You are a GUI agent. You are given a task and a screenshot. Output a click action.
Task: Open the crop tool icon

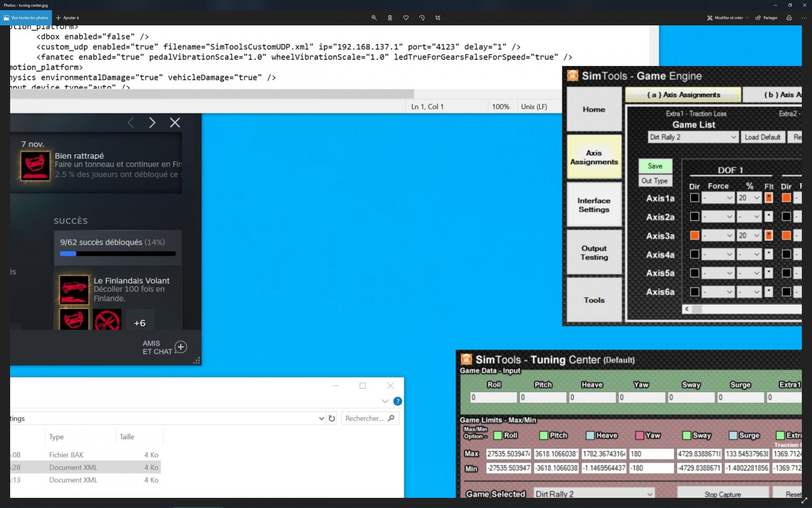coord(437,18)
